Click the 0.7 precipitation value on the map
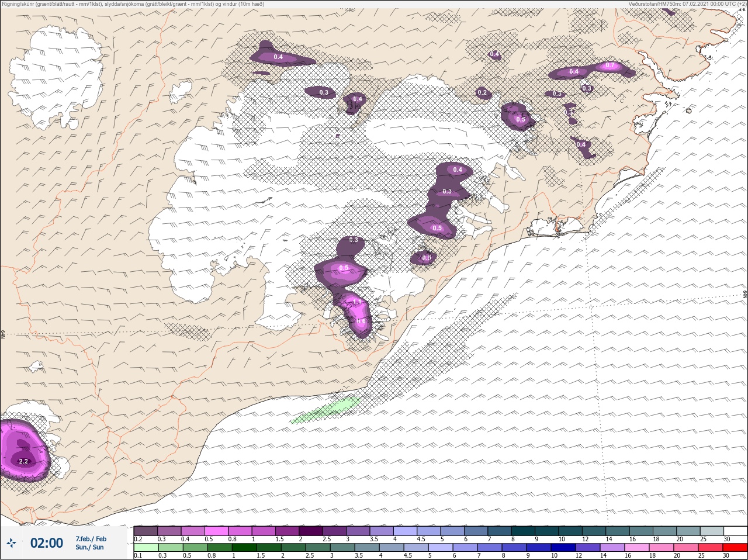This screenshot has width=748, height=560. pos(610,65)
